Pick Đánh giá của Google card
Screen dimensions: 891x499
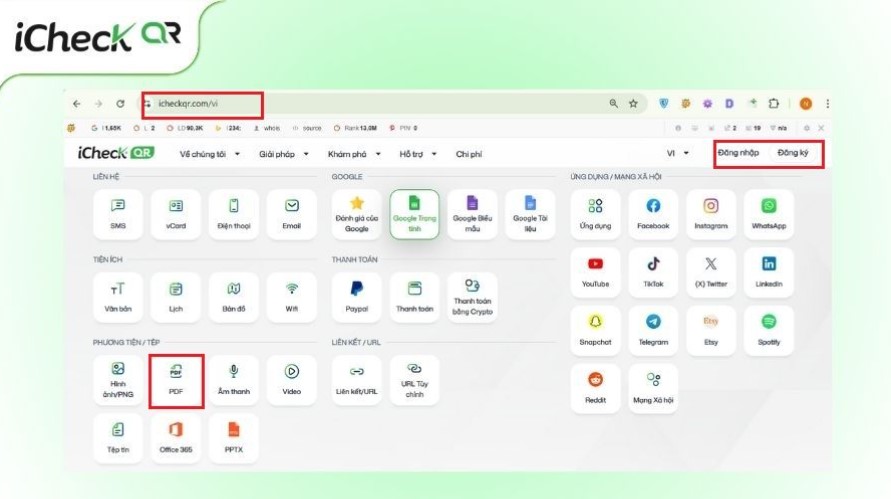(357, 214)
